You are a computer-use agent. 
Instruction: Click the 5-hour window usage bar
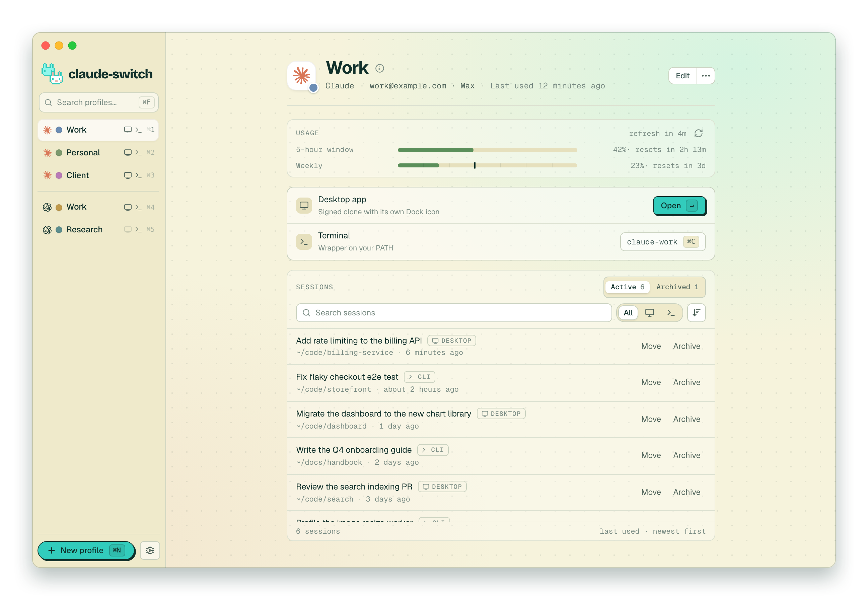(487, 150)
